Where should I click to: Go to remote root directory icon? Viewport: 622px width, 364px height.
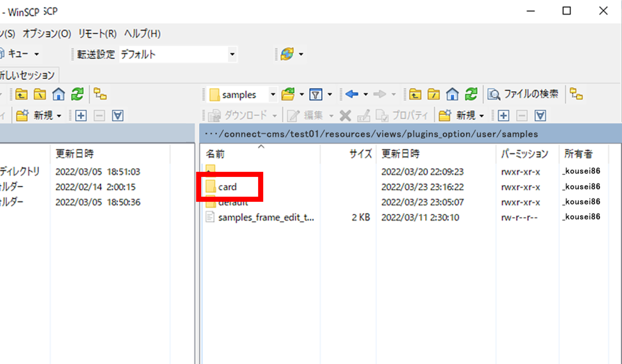pos(434,94)
